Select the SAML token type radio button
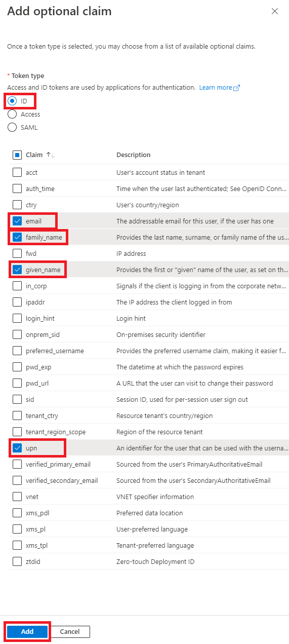 (13, 128)
